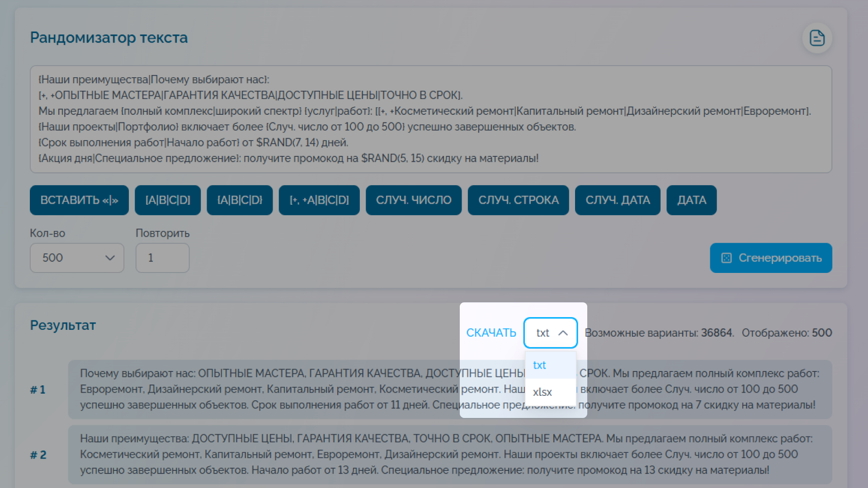Click the ВСТАВИТЬ «|» button

pos(79,200)
